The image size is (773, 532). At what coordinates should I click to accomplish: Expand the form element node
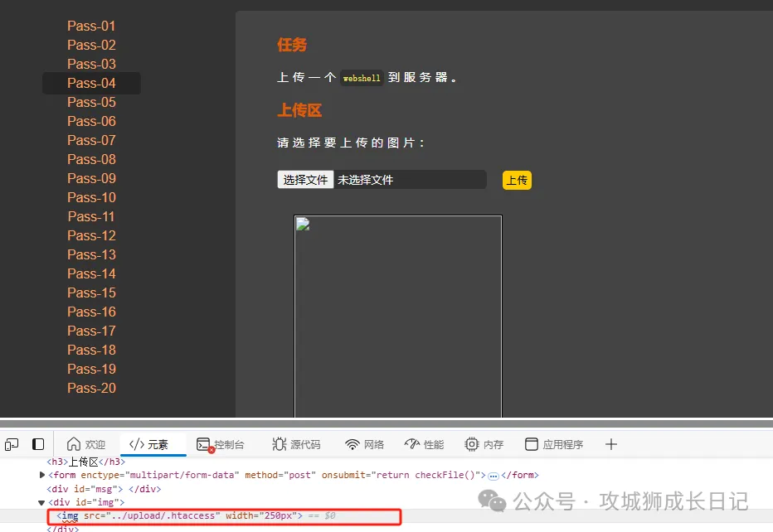[x=42, y=475]
